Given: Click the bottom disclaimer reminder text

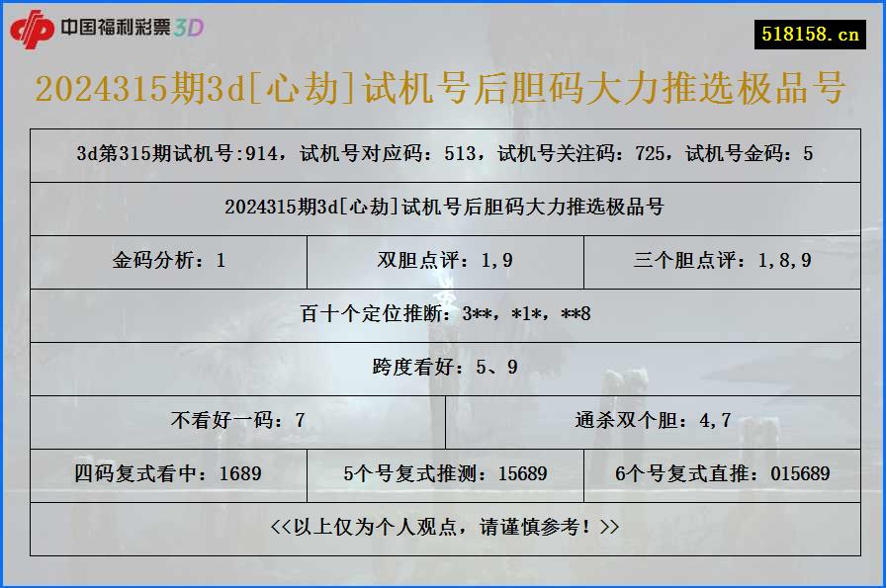Looking at the screenshot, I should point(443,527).
